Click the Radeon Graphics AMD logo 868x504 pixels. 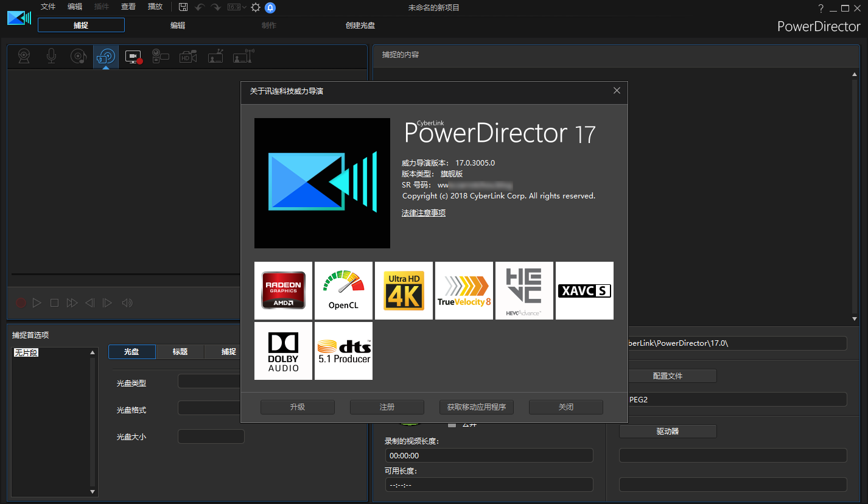[x=283, y=290]
